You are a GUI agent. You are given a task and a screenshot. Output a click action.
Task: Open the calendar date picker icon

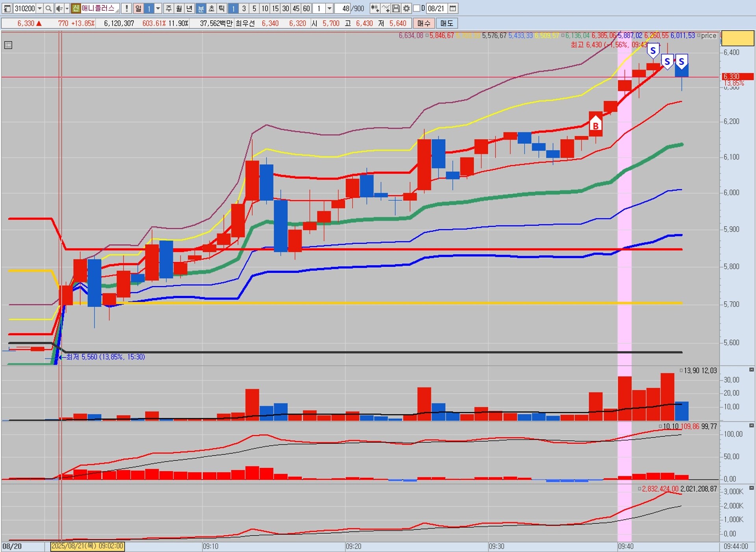pos(453,8)
